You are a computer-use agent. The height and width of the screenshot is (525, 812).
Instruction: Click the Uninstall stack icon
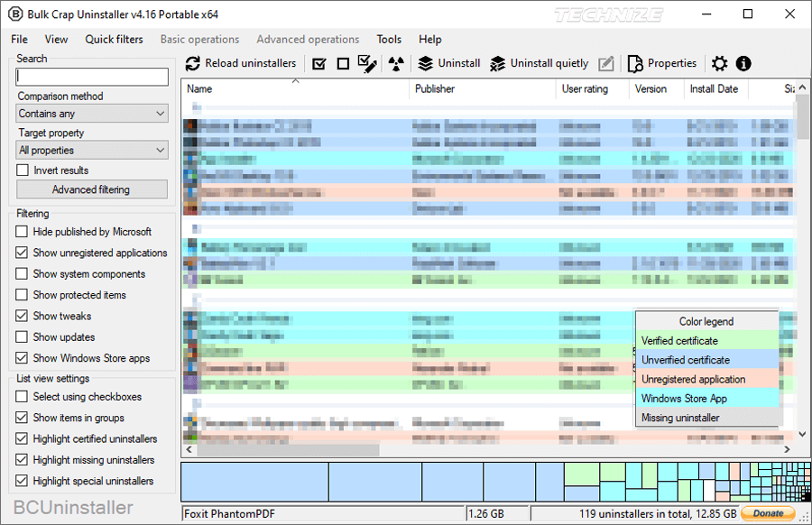pos(426,64)
